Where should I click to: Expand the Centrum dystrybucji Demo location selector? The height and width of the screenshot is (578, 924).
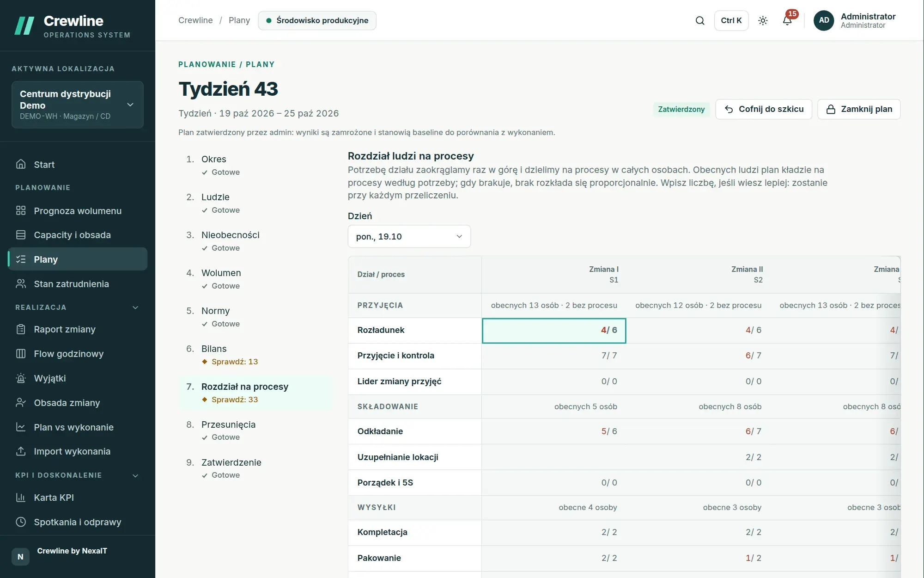pyautogui.click(x=78, y=105)
